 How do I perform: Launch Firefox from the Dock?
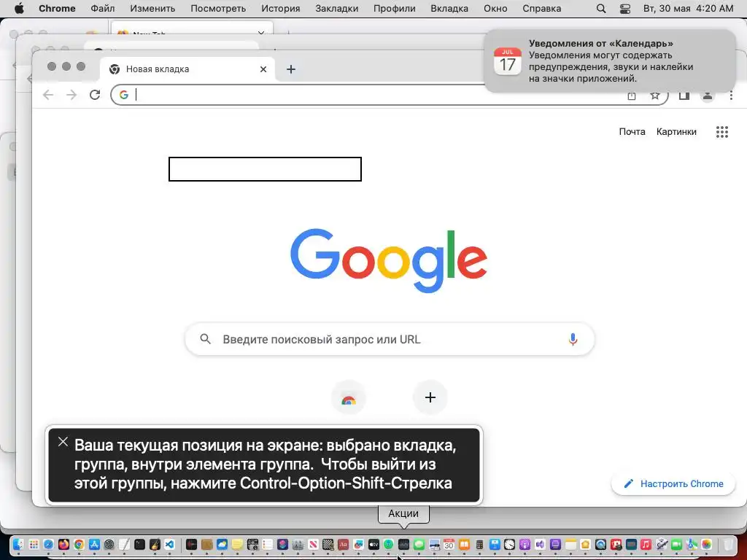click(64, 544)
